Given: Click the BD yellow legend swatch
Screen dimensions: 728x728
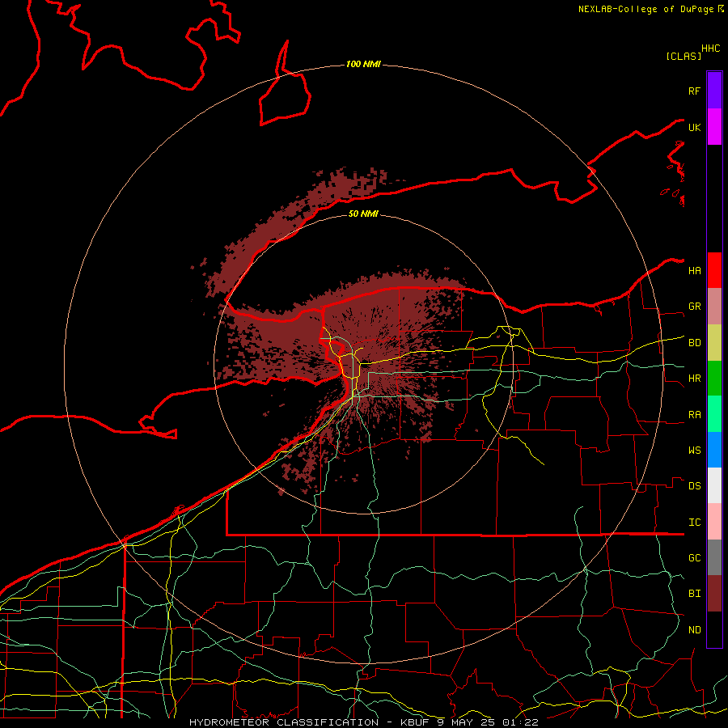Looking at the screenshot, I should [x=714, y=342].
